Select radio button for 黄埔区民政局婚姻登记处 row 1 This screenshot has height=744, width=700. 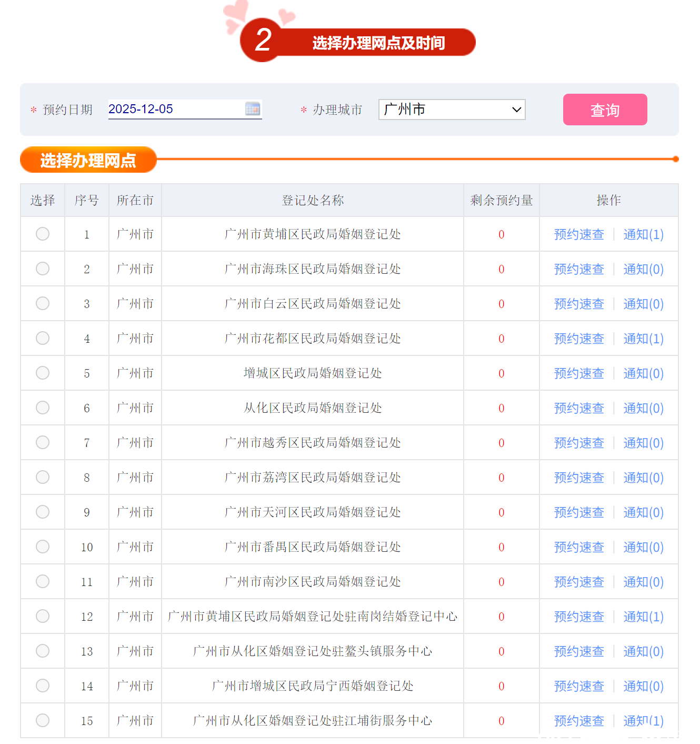(x=43, y=234)
